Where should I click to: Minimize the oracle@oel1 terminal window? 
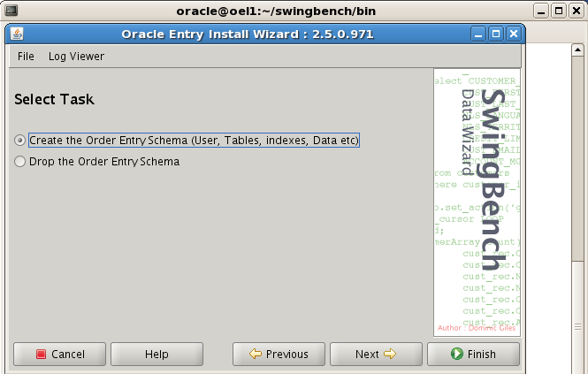click(x=541, y=11)
